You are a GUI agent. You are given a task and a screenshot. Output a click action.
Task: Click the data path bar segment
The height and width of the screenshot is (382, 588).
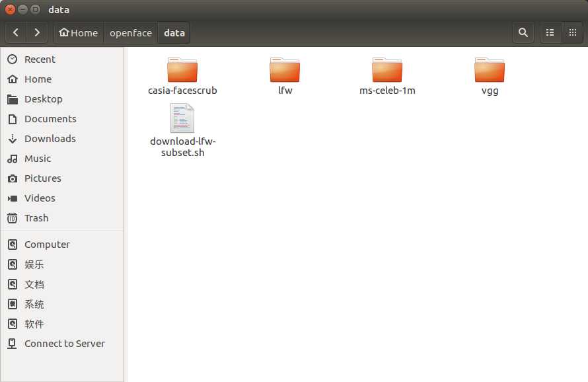(174, 33)
